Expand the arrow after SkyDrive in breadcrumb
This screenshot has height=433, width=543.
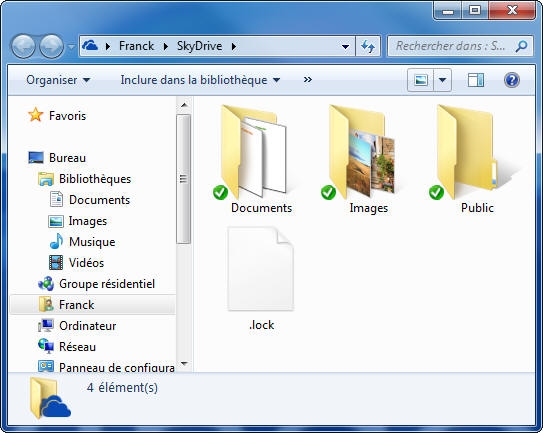coord(234,46)
